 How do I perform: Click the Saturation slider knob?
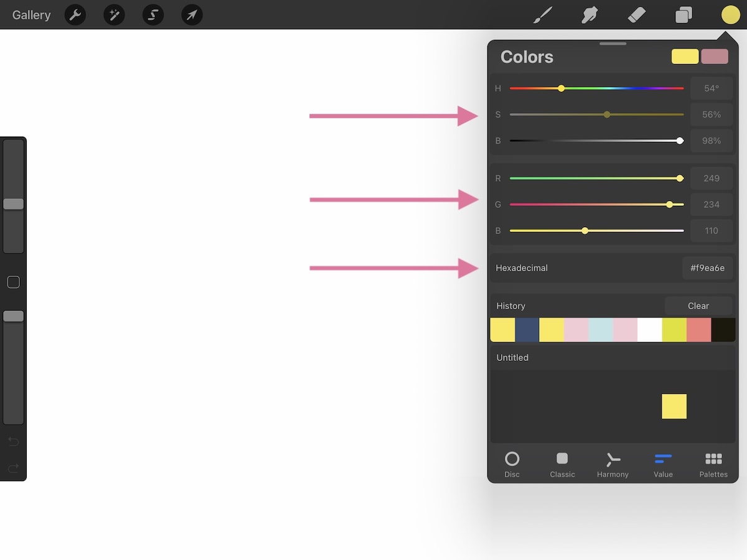click(x=607, y=114)
